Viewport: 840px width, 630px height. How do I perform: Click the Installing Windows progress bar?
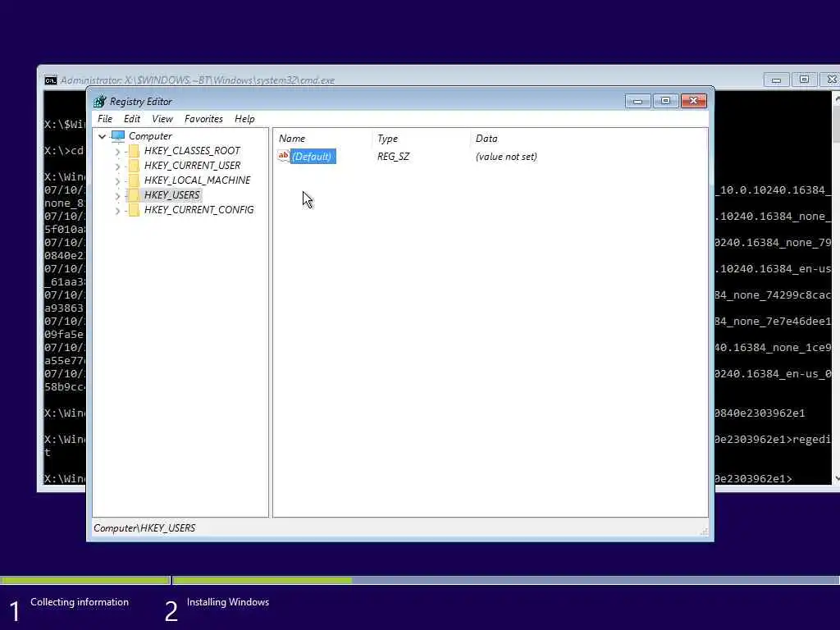click(x=505, y=580)
